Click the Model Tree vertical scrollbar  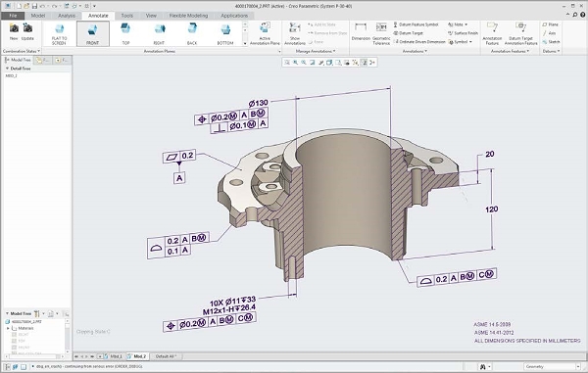(68, 337)
